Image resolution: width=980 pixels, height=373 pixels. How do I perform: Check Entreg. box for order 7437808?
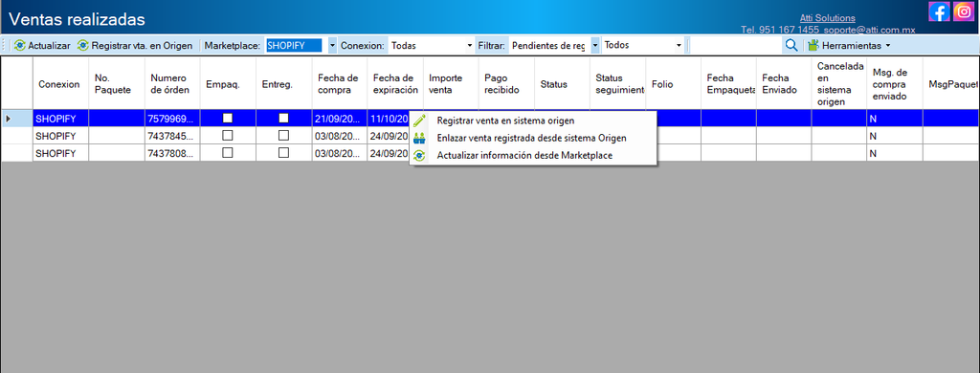[283, 152]
